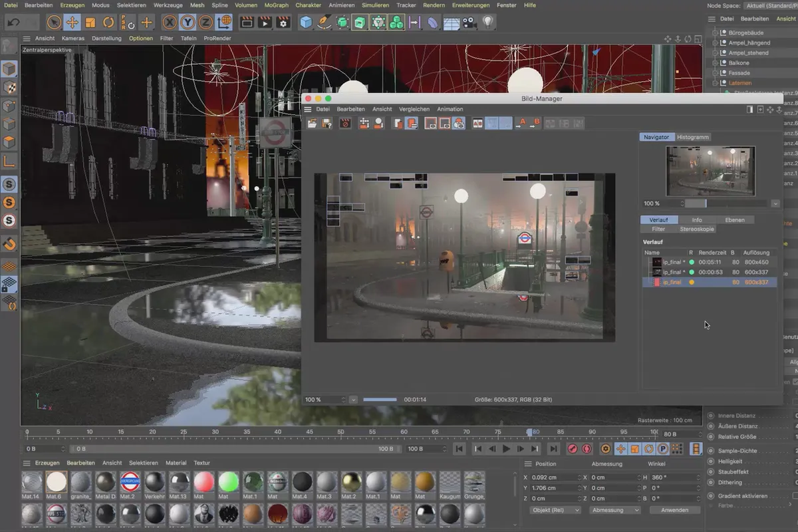798x532 pixels.
Task: Click the cube primitive object icon
Action: click(x=306, y=23)
